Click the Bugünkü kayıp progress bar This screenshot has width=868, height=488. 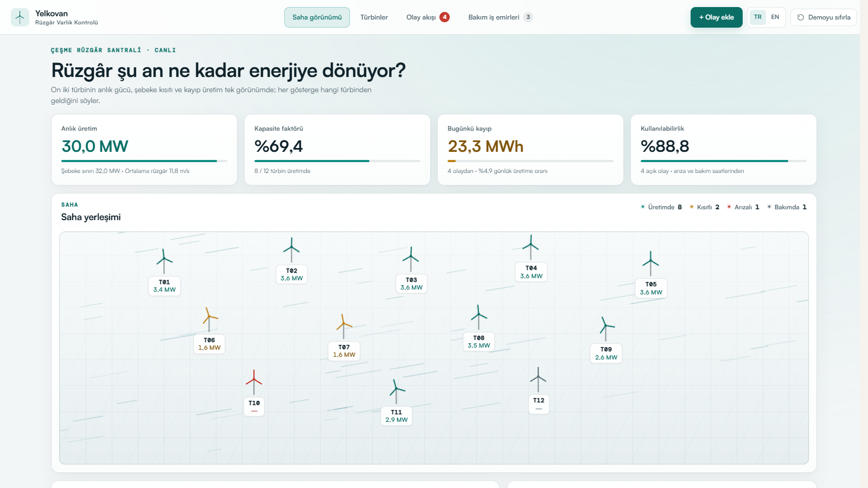tap(531, 161)
